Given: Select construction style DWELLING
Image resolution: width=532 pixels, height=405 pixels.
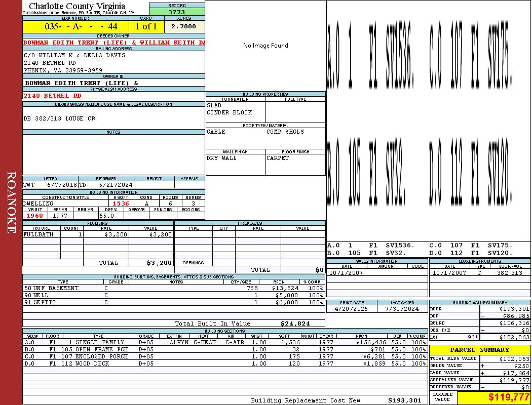Looking at the screenshot, I should point(39,204).
